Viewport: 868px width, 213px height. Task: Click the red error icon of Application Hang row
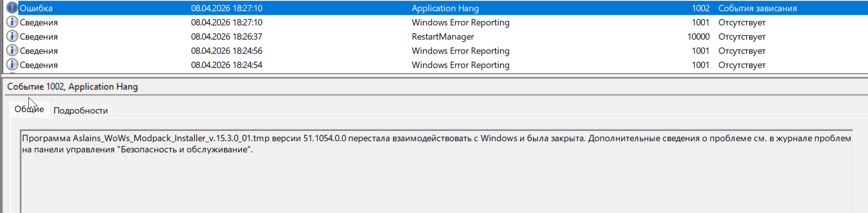point(12,8)
